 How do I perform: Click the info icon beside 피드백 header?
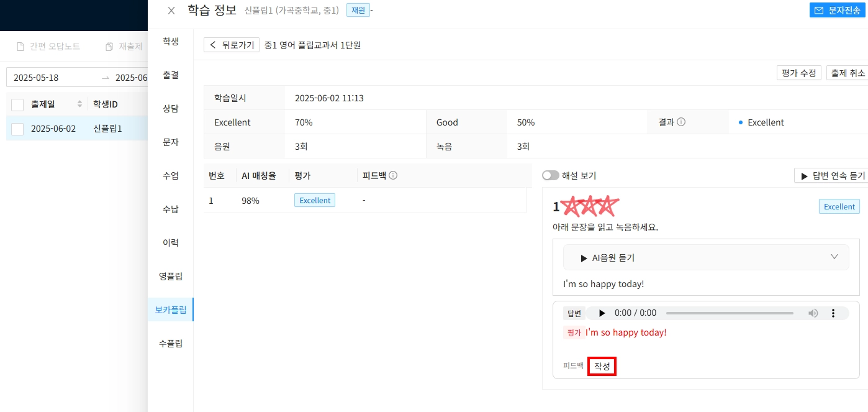pos(393,176)
